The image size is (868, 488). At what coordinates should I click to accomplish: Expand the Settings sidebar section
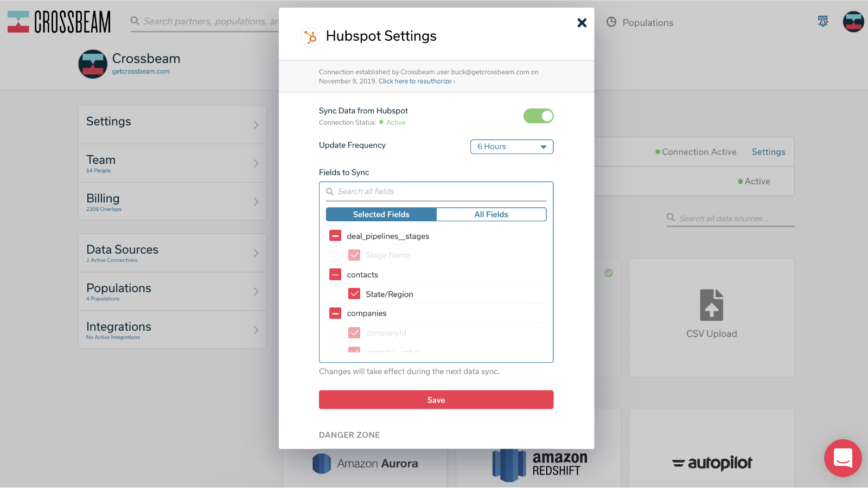coord(173,125)
